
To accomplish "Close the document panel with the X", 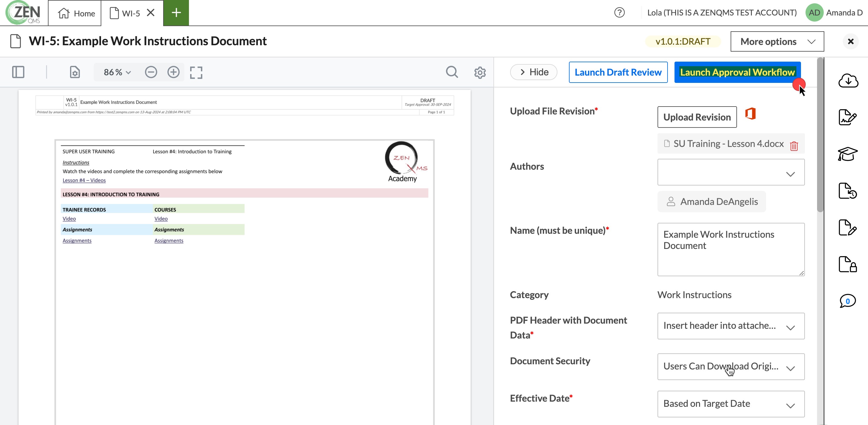I will coord(850,42).
